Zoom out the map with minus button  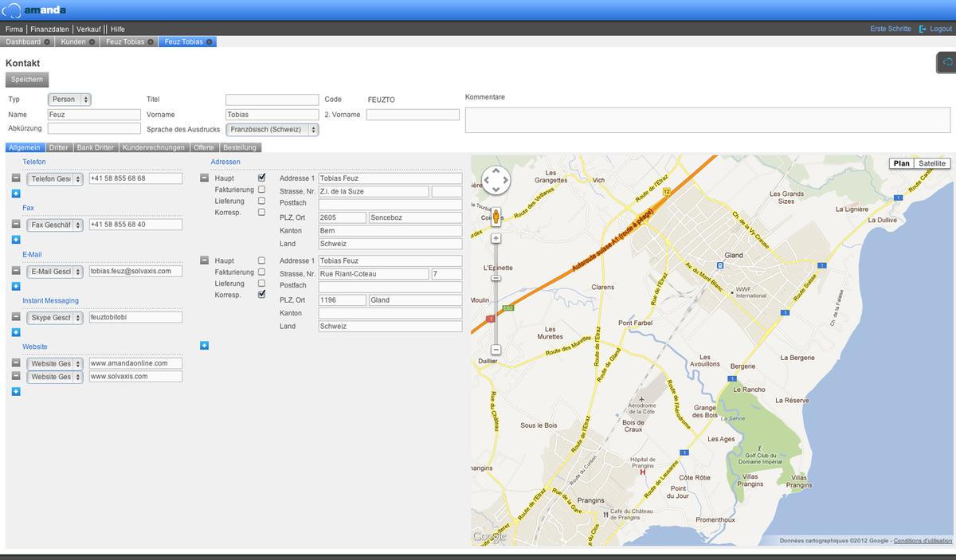click(496, 350)
